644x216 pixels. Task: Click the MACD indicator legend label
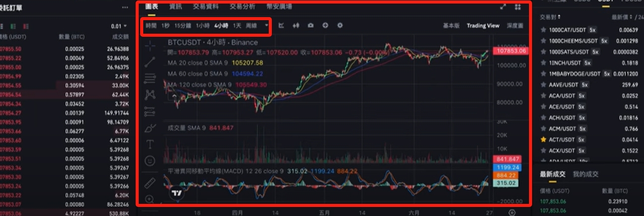(225, 171)
